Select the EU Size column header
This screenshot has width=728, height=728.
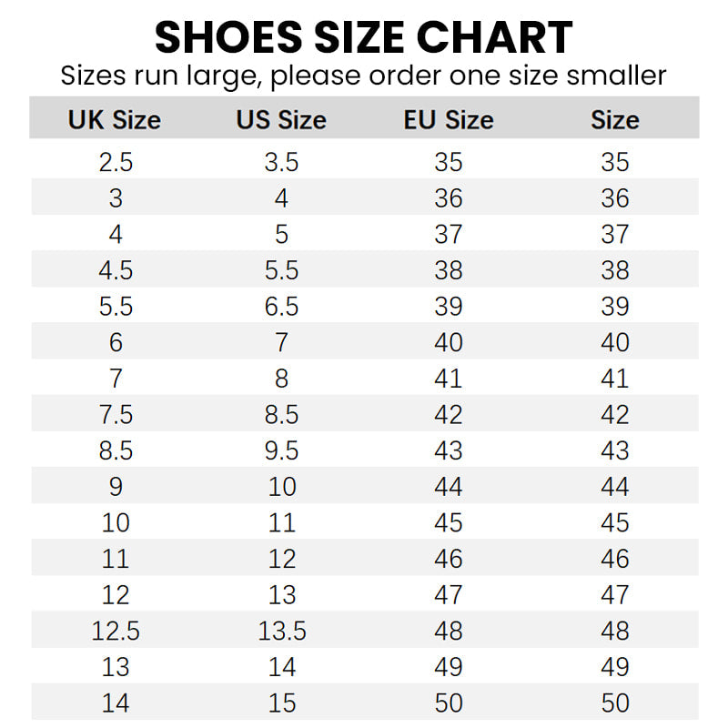pyautogui.click(x=449, y=120)
